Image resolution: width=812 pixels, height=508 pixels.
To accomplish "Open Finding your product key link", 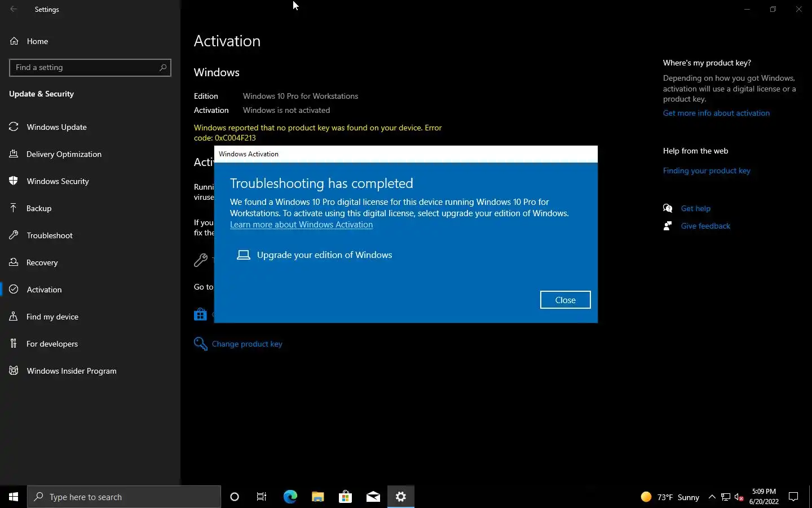I will [707, 170].
